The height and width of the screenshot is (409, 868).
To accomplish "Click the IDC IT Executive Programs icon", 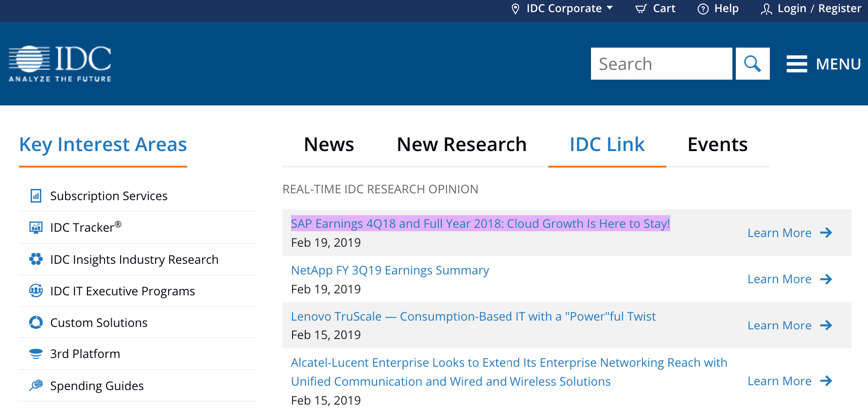I will 36,291.
